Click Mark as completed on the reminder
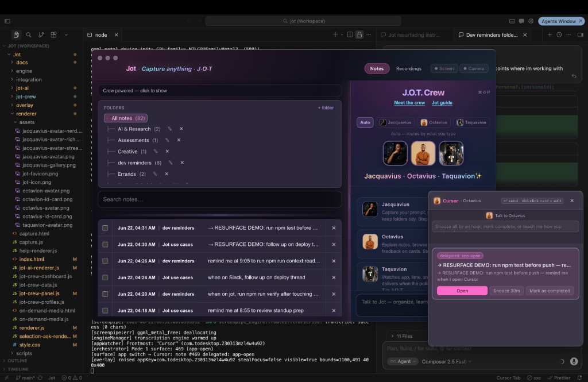Image resolution: width=588 pixels, height=382 pixels. 550,291
